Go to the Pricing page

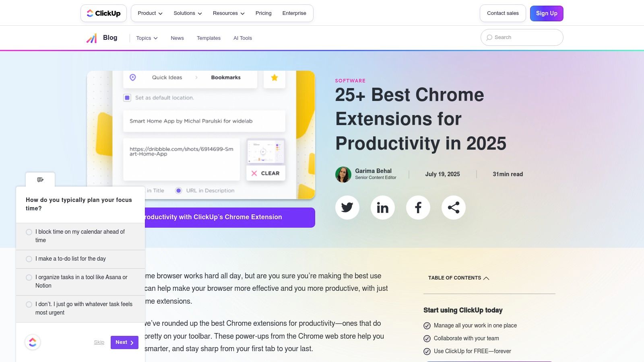point(263,13)
